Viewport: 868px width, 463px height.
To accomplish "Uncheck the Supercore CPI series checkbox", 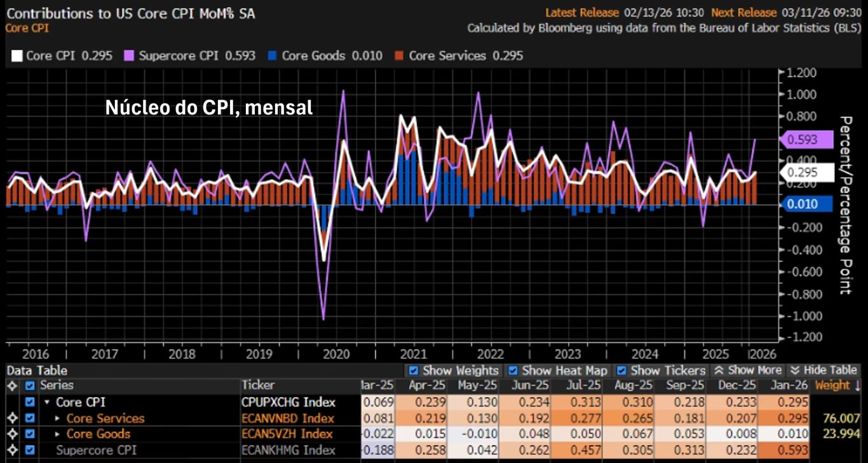I will (30, 450).
